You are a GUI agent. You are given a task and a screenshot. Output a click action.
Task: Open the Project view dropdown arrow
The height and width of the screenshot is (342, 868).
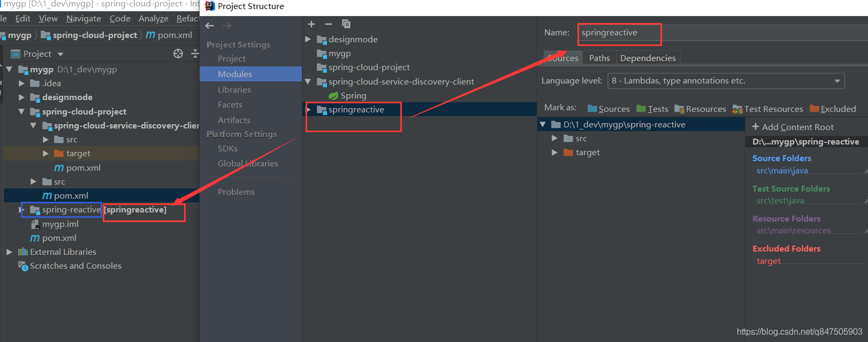tap(60, 54)
